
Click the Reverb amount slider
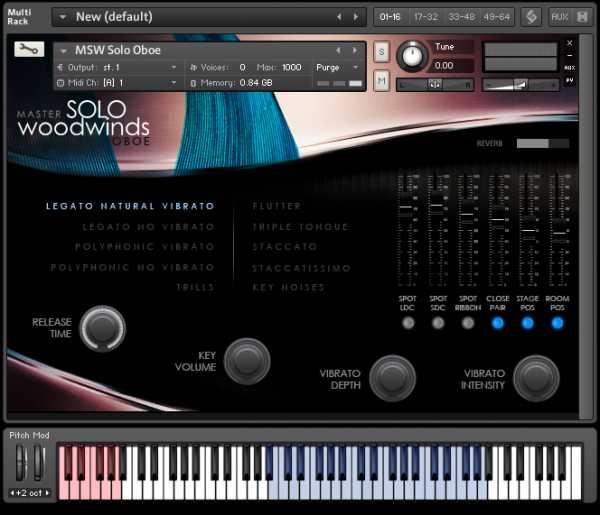pyautogui.click(x=543, y=143)
